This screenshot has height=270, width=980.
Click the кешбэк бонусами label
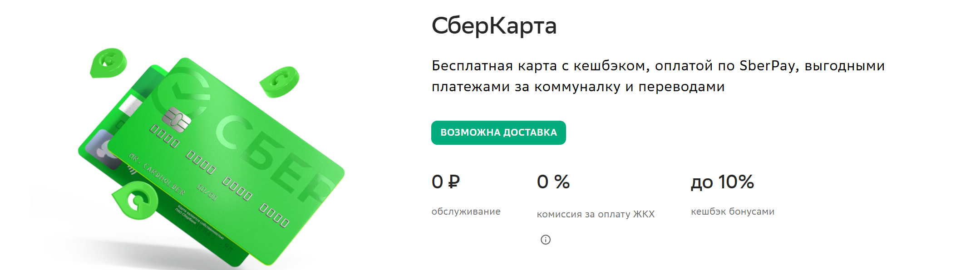click(x=733, y=211)
